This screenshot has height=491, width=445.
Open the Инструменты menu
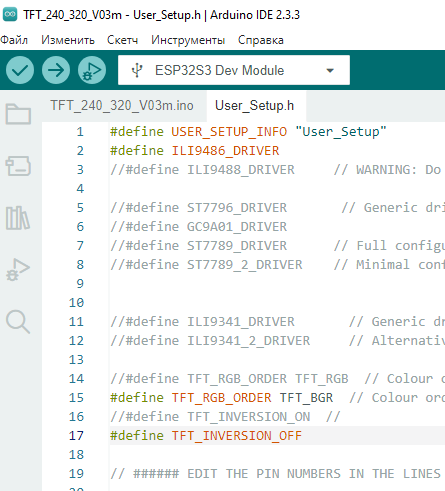pos(188,40)
